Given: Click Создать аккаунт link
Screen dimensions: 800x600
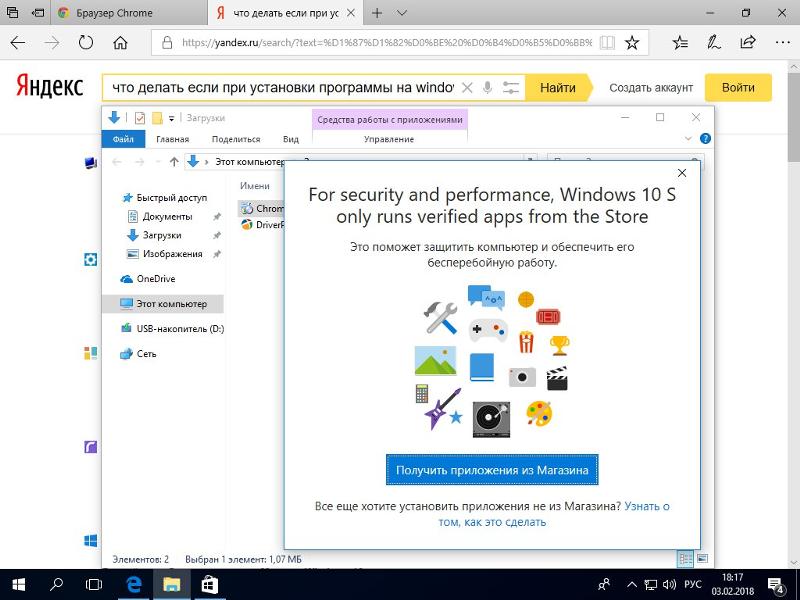Looking at the screenshot, I should [651, 88].
